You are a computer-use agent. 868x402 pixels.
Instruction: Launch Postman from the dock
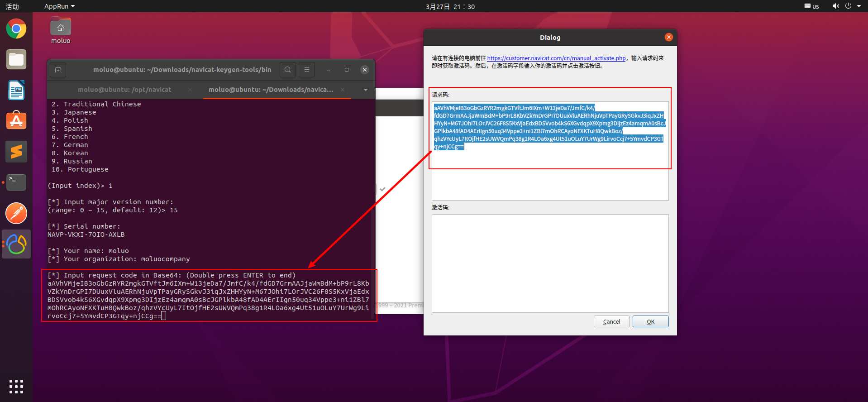pos(16,213)
